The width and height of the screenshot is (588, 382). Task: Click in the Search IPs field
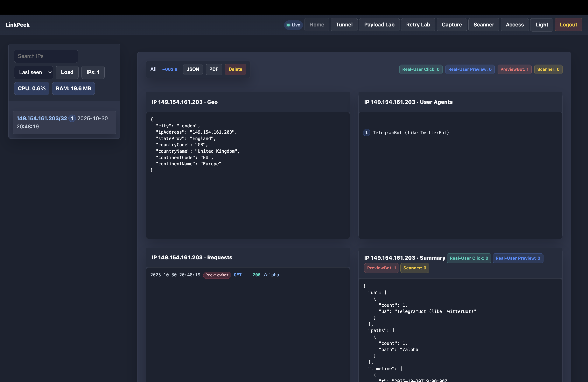click(x=46, y=56)
